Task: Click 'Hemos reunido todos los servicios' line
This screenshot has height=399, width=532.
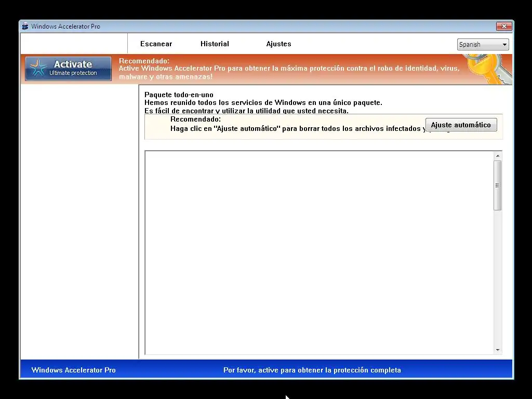Action: [x=263, y=102]
